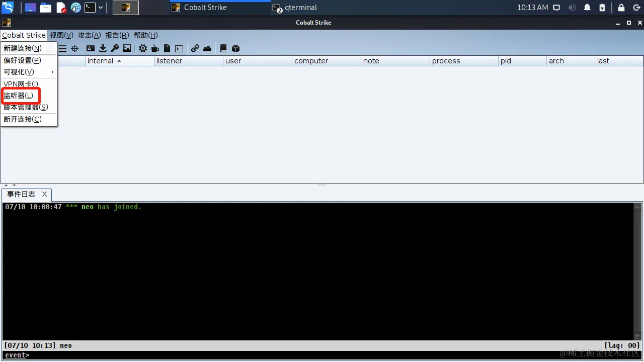The width and height of the screenshot is (644, 362).
Task: Launch the web browser globe icon
Action: coord(76,8)
